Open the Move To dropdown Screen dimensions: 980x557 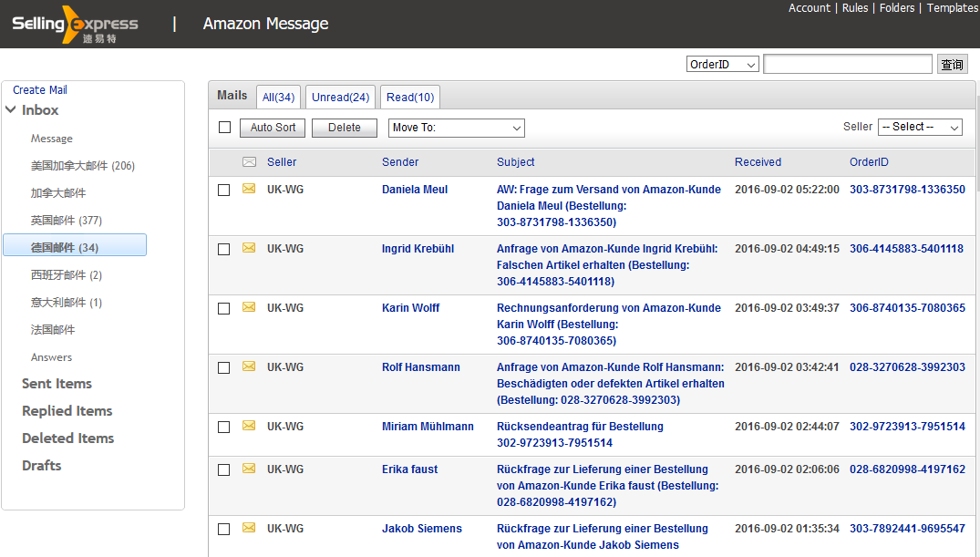tap(456, 129)
